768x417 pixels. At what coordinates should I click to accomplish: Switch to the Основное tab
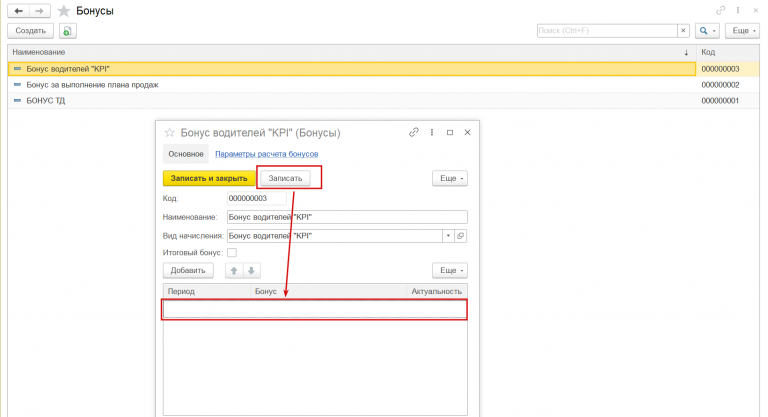pyautogui.click(x=186, y=154)
